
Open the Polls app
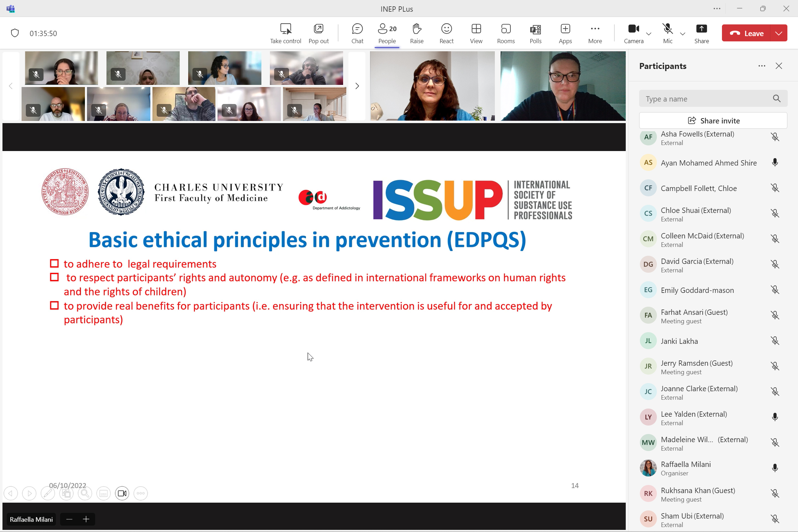click(x=535, y=33)
